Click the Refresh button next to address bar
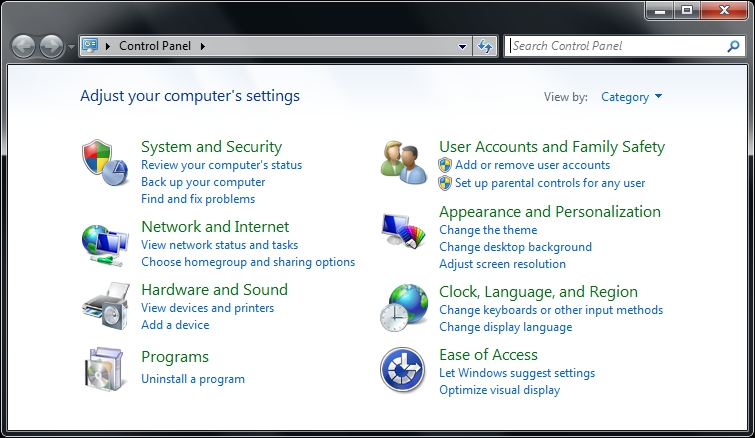This screenshot has height=438, width=755. pyautogui.click(x=485, y=46)
